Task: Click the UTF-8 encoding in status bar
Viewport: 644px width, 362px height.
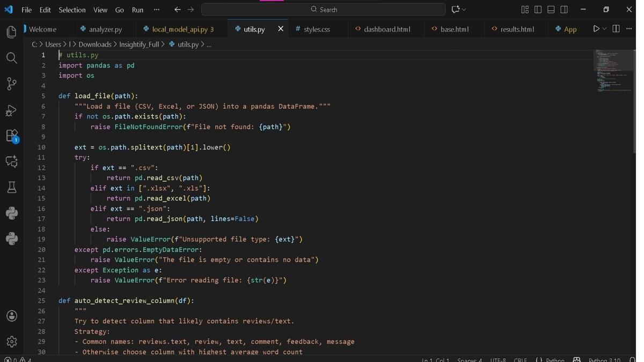Action: (497, 359)
